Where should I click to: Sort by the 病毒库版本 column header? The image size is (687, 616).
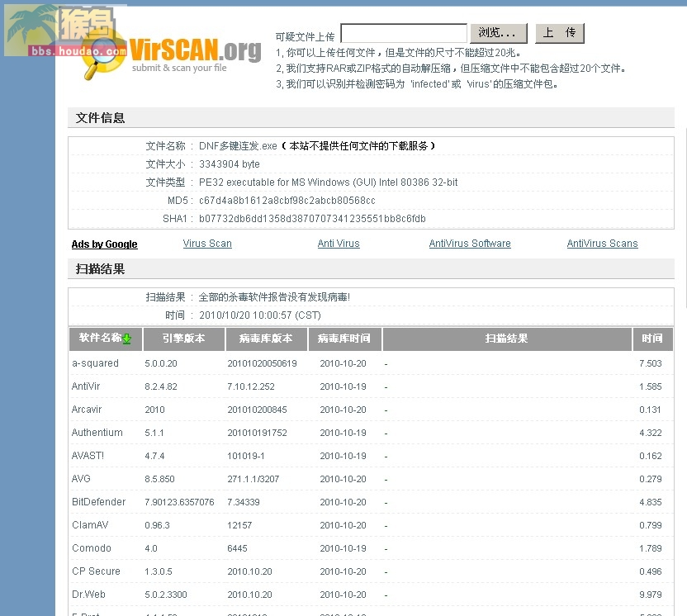(266, 339)
